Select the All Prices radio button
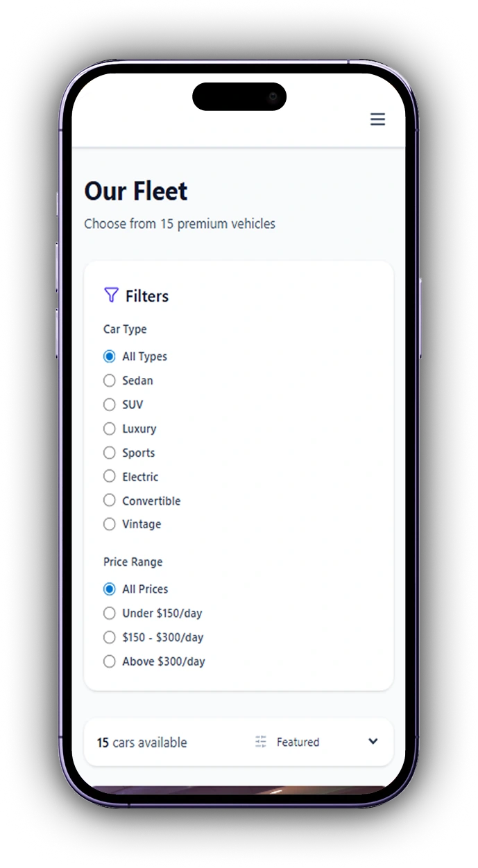This screenshot has width=478, height=868. [x=109, y=589]
